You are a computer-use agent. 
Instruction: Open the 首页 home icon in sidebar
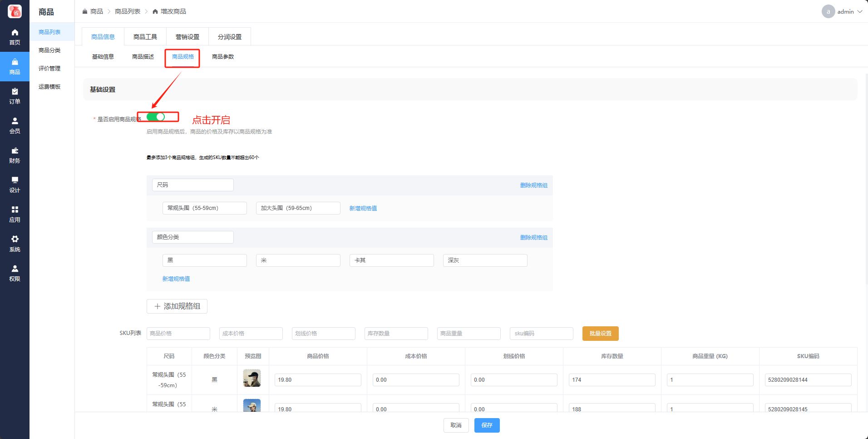[15, 37]
